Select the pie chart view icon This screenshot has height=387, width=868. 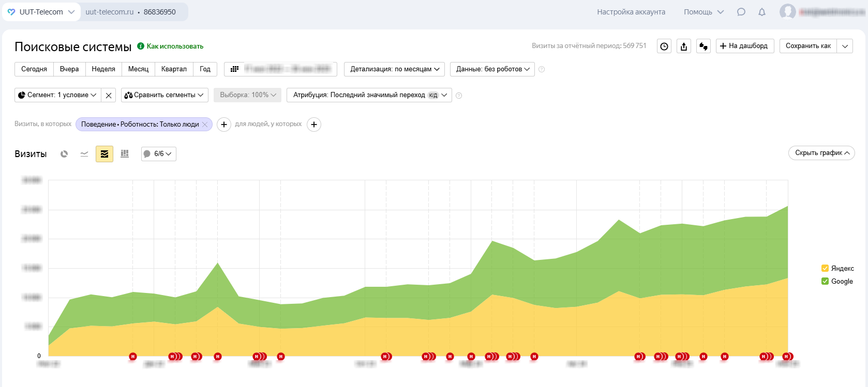tap(64, 154)
